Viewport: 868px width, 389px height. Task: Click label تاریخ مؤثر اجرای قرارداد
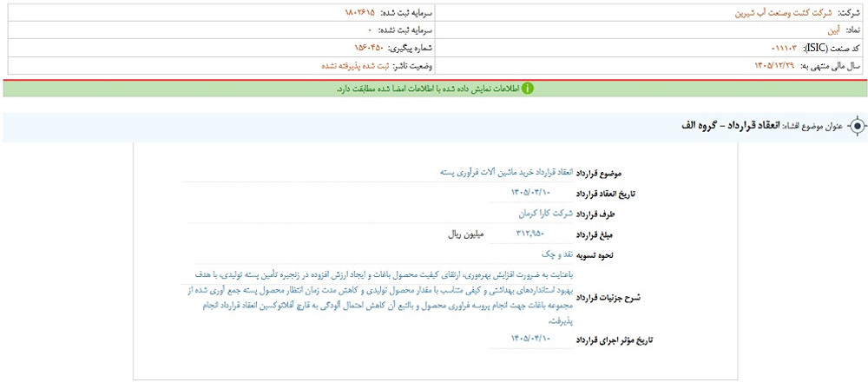pos(615,340)
